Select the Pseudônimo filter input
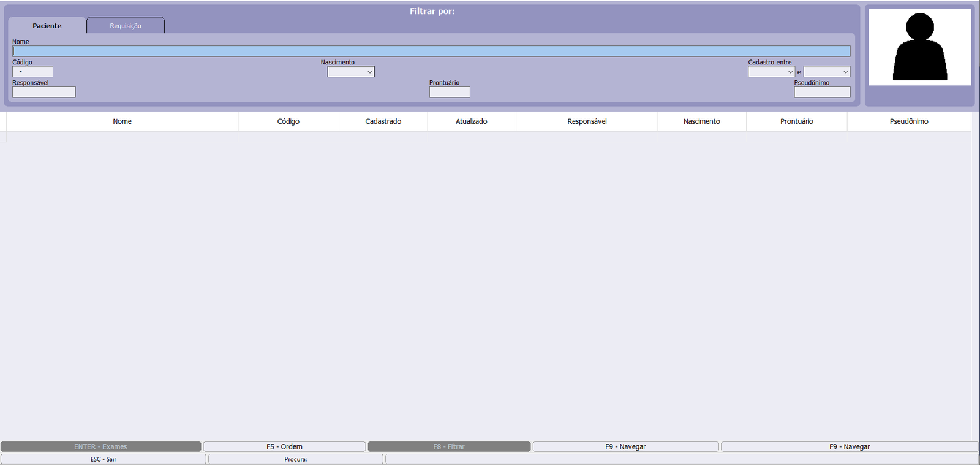This screenshot has height=466, width=980. [x=821, y=92]
